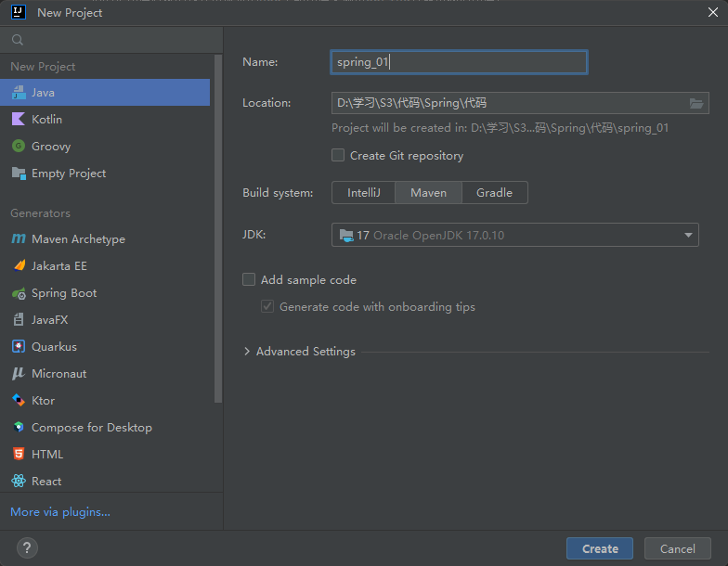Image resolution: width=728 pixels, height=566 pixels.
Task: Select Jakarta EE list entry
Action: coord(105,265)
